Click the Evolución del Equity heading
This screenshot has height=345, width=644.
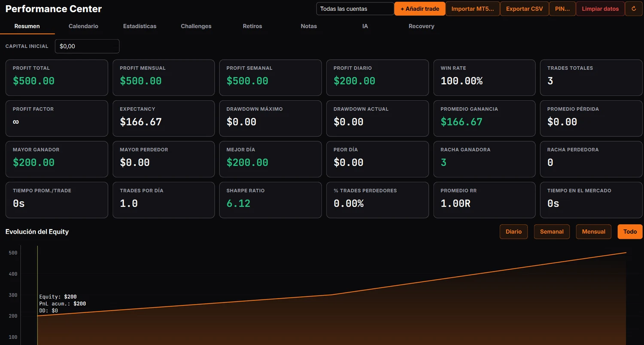(x=37, y=232)
